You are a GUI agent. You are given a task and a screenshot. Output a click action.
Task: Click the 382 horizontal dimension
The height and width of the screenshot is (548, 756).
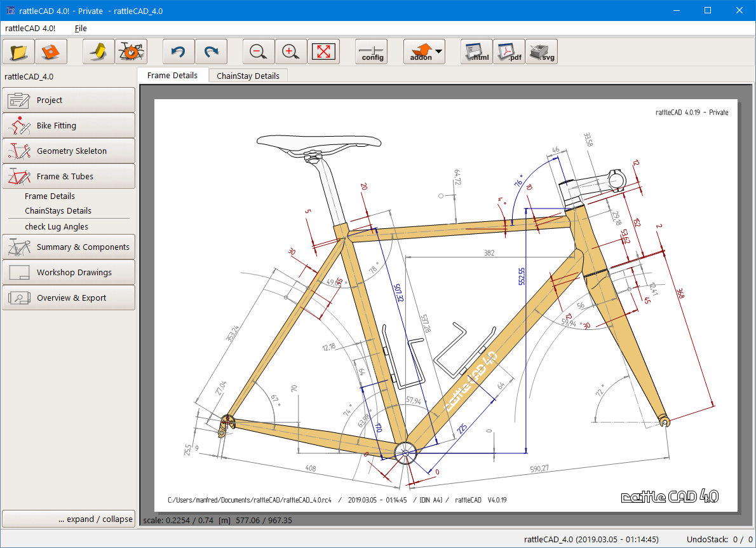pyautogui.click(x=489, y=253)
